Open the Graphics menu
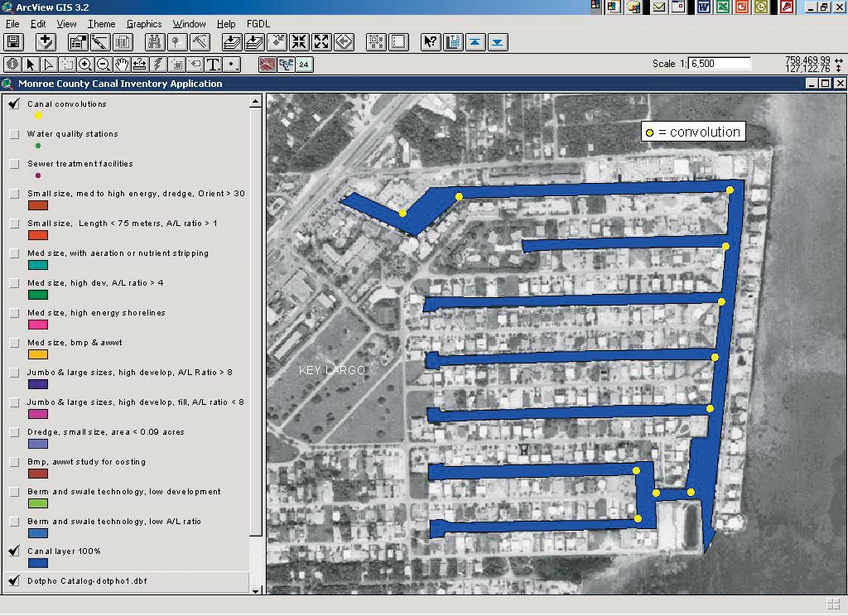This screenshot has height=616, width=848. click(144, 24)
